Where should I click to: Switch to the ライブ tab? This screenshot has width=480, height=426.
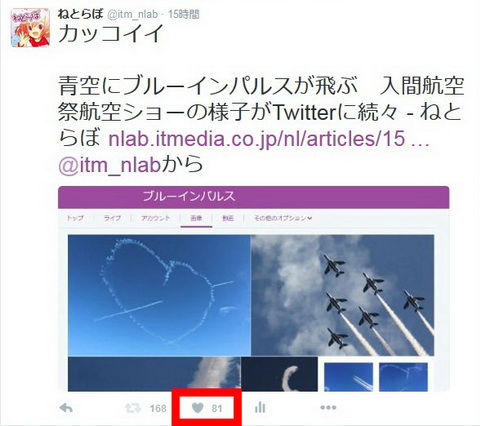click(x=112, y=218)
